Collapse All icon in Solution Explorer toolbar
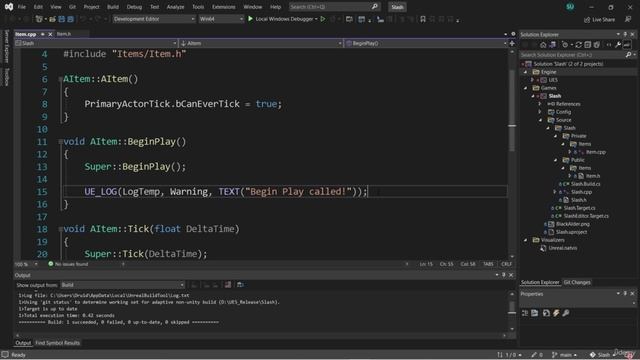The width and height of the screenshot is (640, 360). (x=588, y=44)
